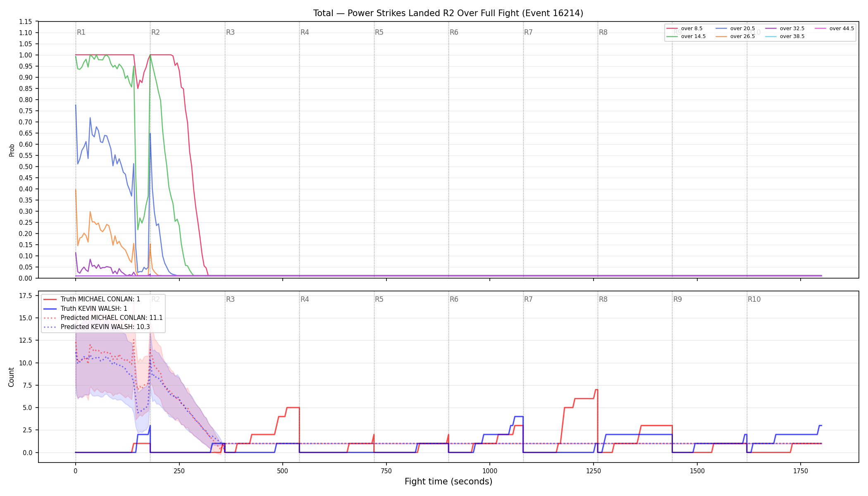This screenshot has width=868, height=496.
Task: Select the 'over 38.5' legend entry
Action: 785,36
